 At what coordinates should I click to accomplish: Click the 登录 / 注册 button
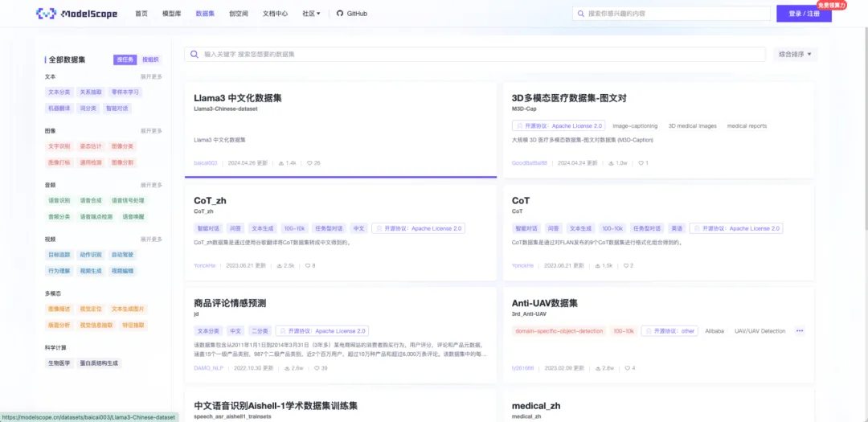click(x=804, y=14)
